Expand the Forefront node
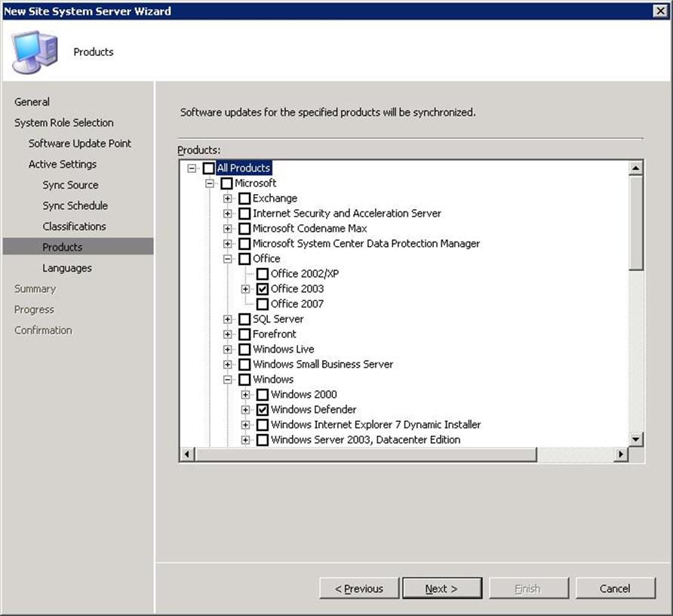This screenshot has width=673, height=616. click(228, 334)
